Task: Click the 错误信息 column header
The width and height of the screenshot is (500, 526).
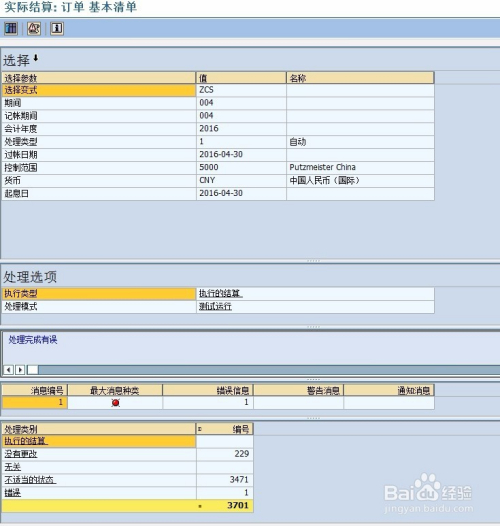Action: coord(208,390)
